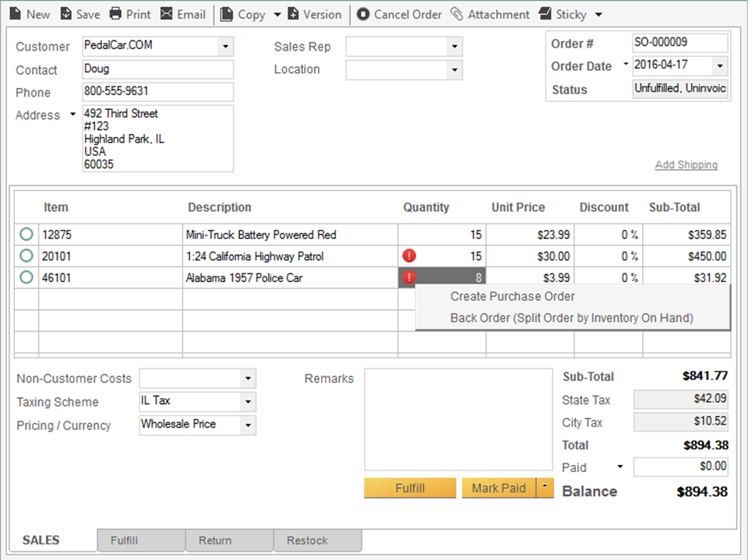Click the Quantity column header
748x560 pixels.
tap(426, 207)
